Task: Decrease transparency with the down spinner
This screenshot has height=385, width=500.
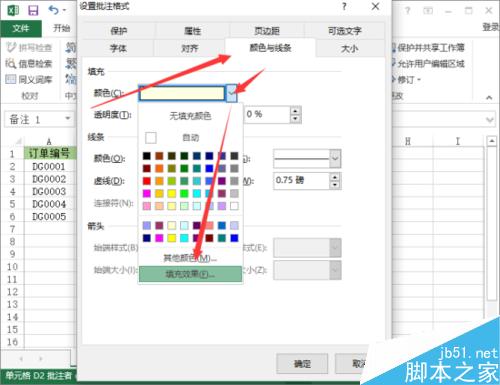Action: (295, 119)
